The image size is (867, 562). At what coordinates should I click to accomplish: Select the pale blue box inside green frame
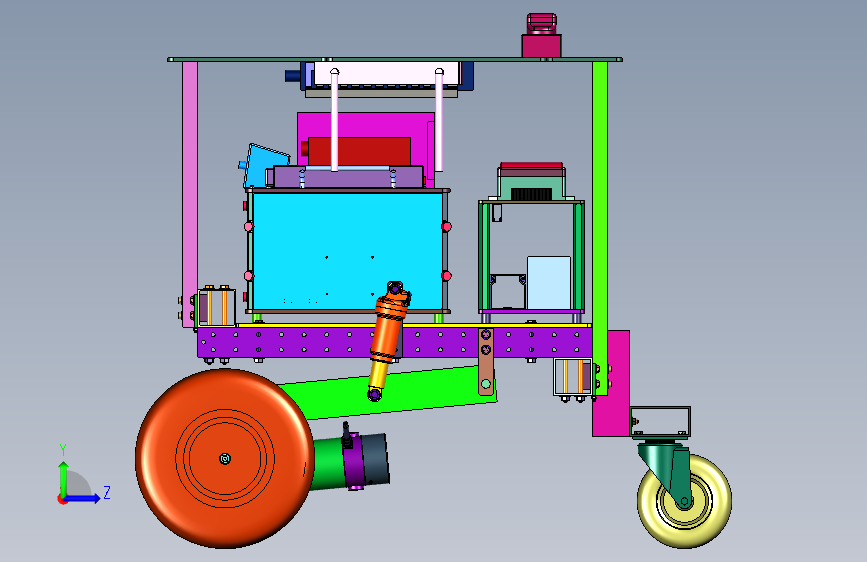[549, 283]
